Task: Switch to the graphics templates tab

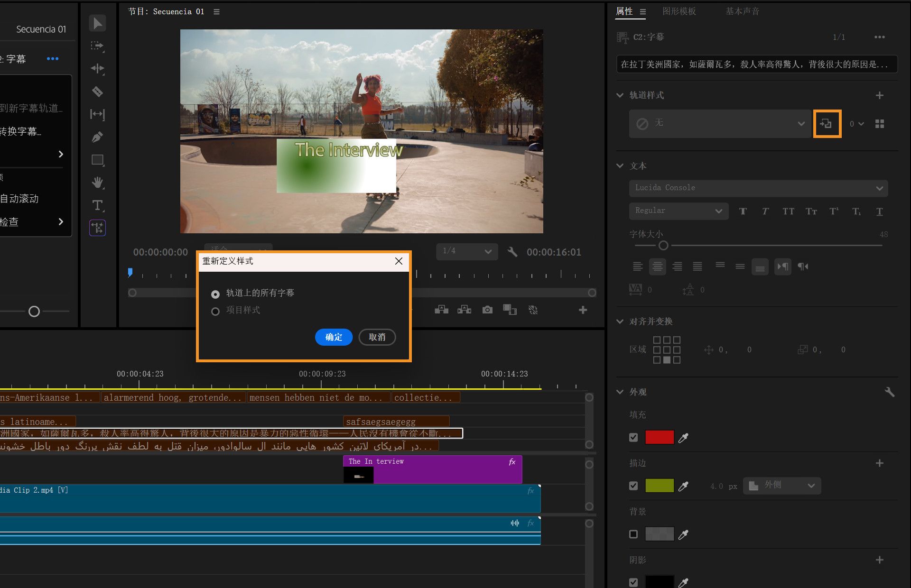Action: coord(679,11)
